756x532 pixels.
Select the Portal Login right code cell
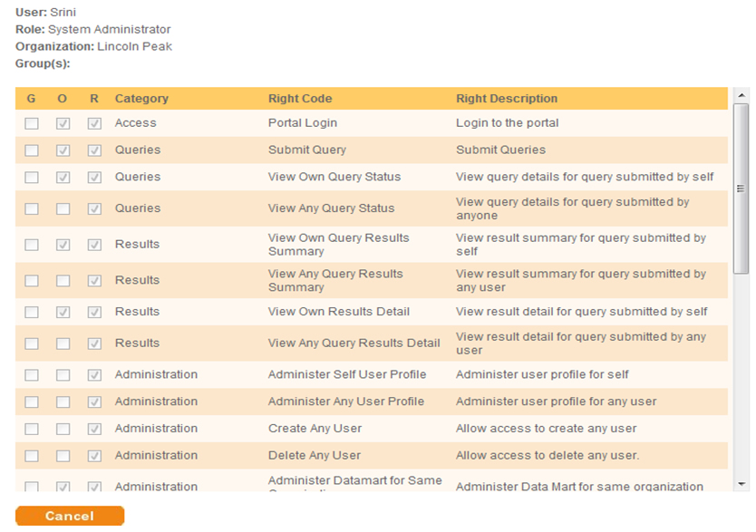click(x=303, y=123)
